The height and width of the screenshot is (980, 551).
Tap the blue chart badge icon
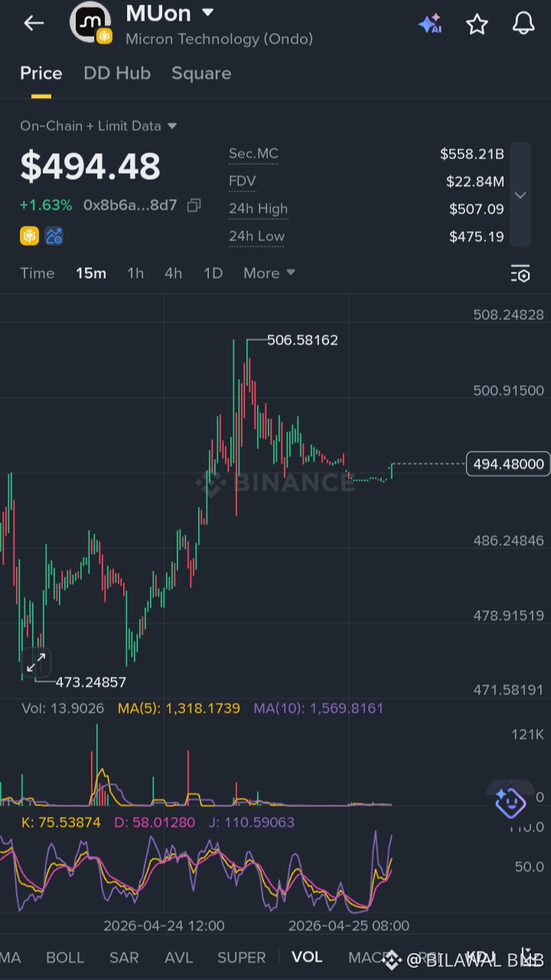(54, 236)
